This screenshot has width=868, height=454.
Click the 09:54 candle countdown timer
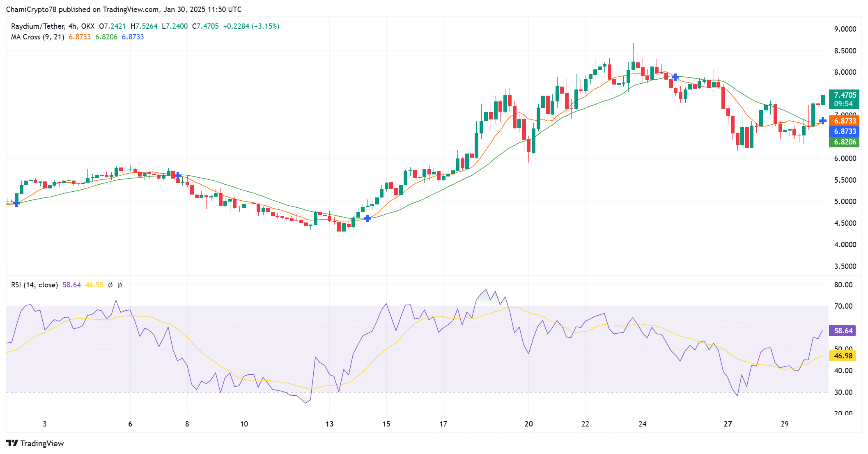tap(843, 104)
